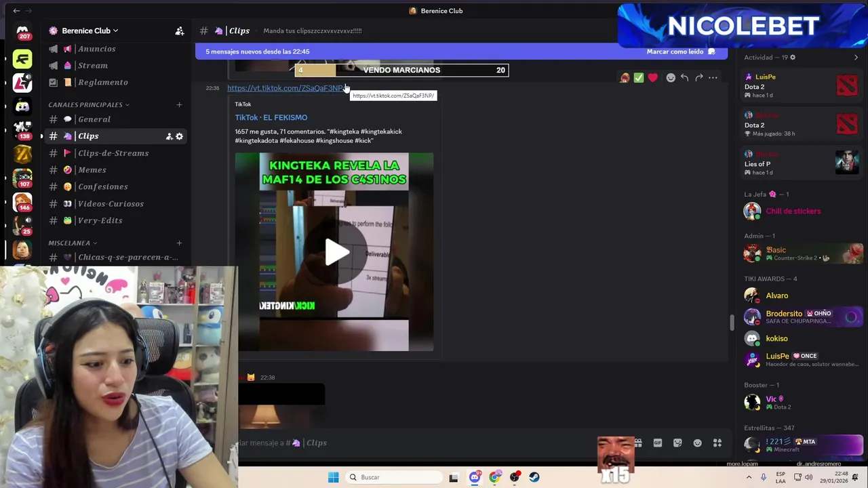Open the vt.tiktok.com message link

click(285, 88)
